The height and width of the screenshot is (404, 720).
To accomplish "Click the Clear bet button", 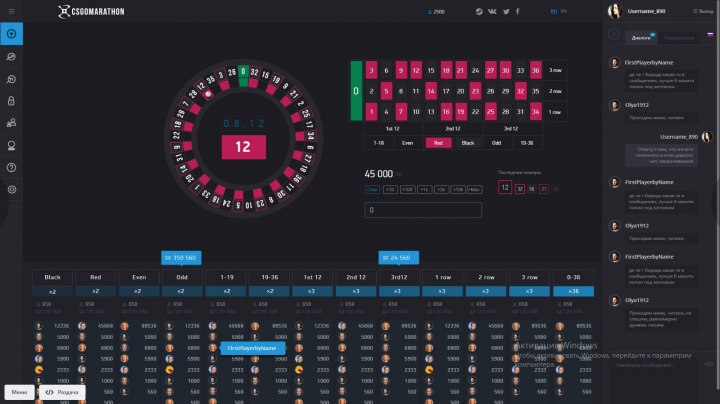I will coord(372,189).
